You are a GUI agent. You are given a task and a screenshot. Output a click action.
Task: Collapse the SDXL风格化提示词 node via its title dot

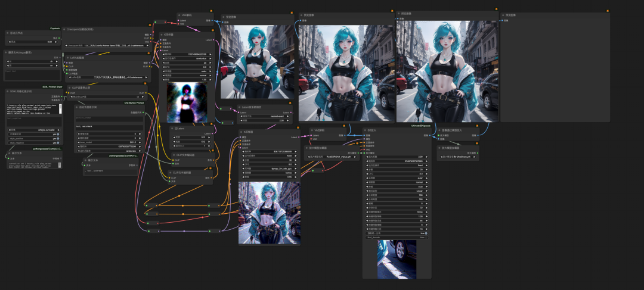[8, 91]
